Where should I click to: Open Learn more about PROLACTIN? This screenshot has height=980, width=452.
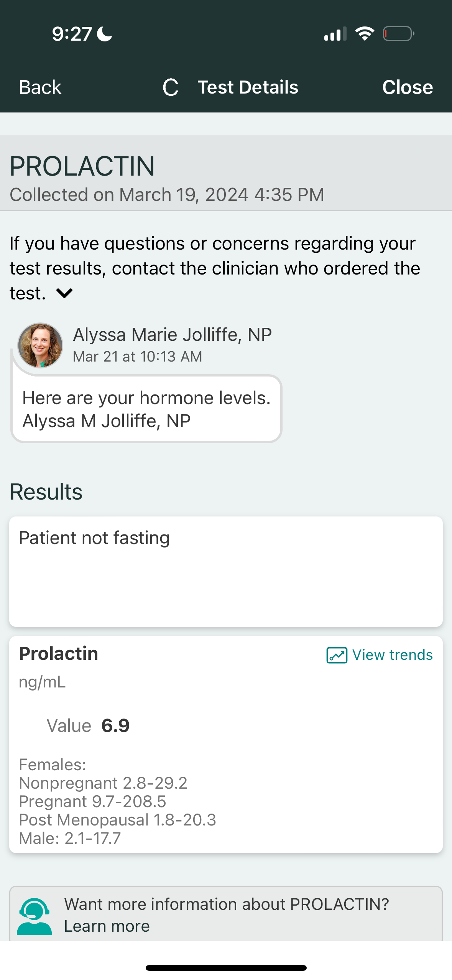pyautogui.click(x=107, y=926)
